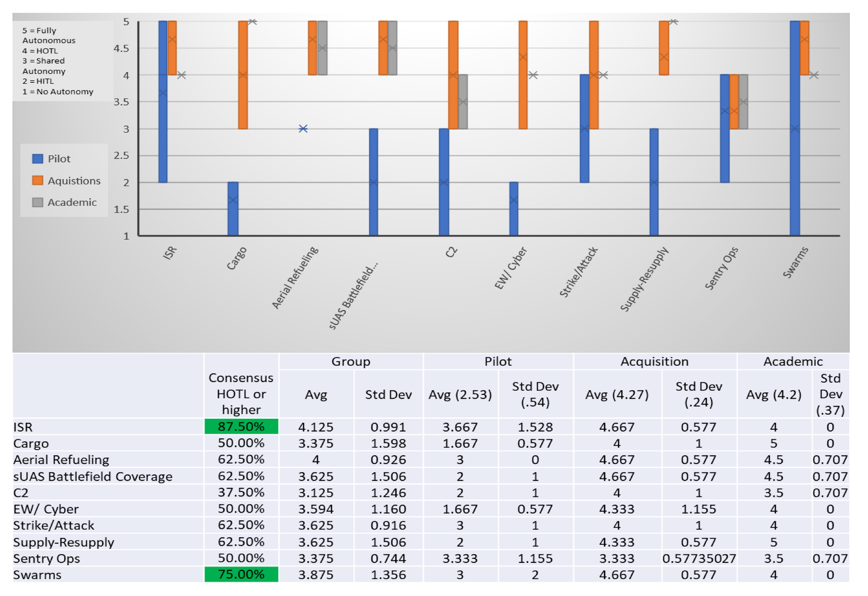Screen dimensions: 868x596
Task: Select the blue Pilot bar for Swarms
Action: (794, 168)
